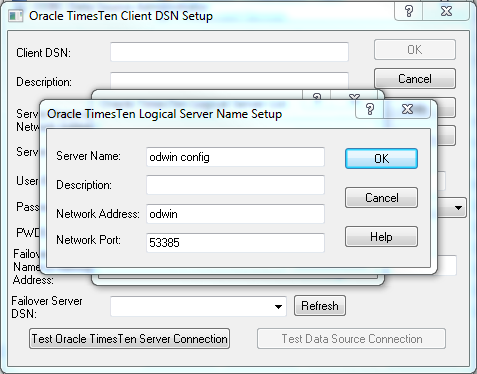
Task: Select the Network Address field
Action: click(x=235, y=214)
